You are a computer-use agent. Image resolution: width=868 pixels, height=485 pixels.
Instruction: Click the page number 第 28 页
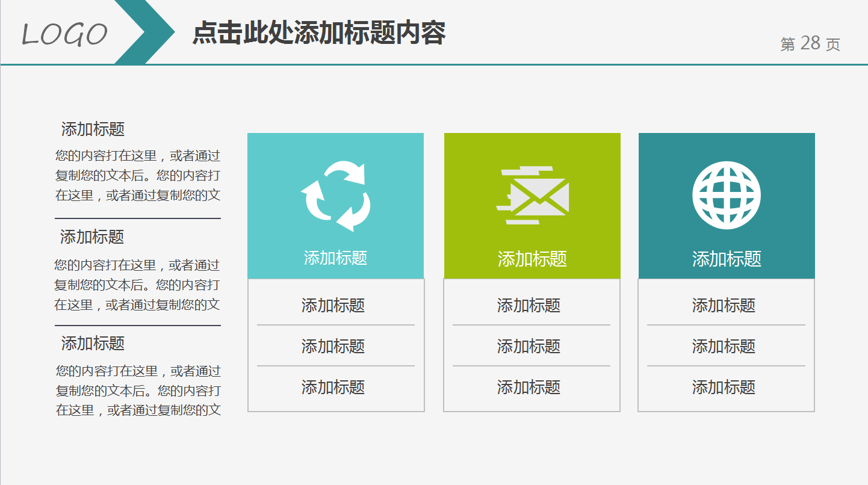click(x=810, y=43)
